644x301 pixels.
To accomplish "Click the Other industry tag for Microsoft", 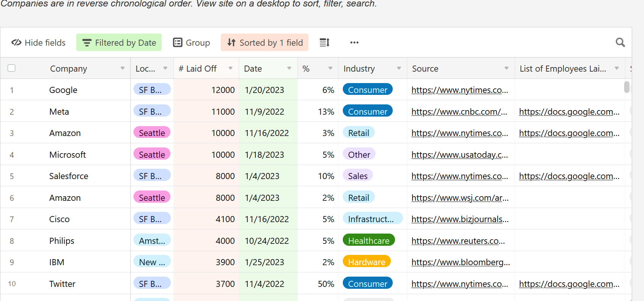I will [x=359, y=154].
